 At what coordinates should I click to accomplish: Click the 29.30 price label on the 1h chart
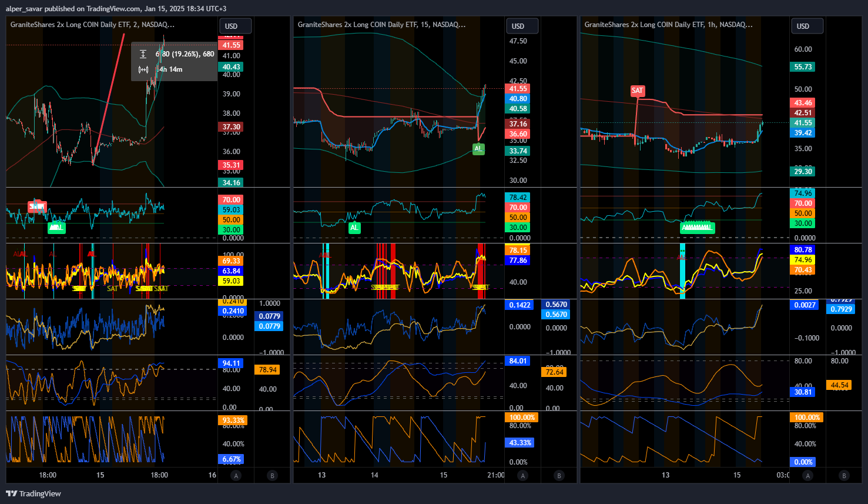(803, 172)
